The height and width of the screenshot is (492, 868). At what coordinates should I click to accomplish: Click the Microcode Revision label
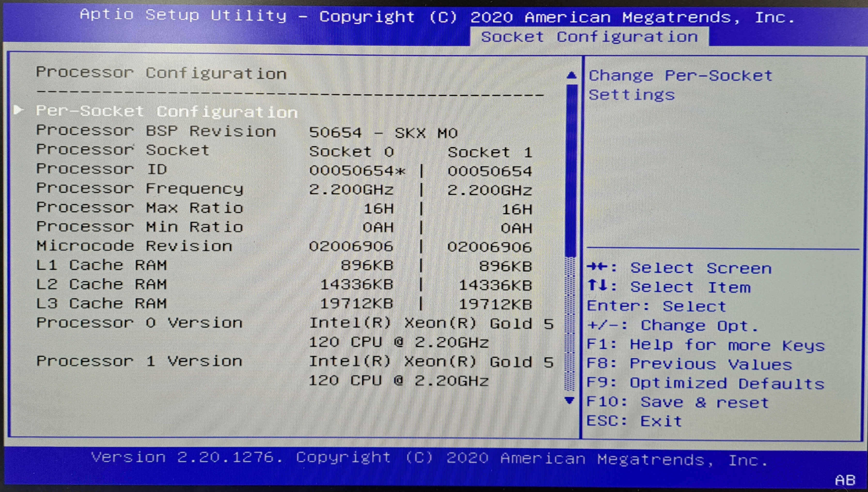(x=134, y=246)
